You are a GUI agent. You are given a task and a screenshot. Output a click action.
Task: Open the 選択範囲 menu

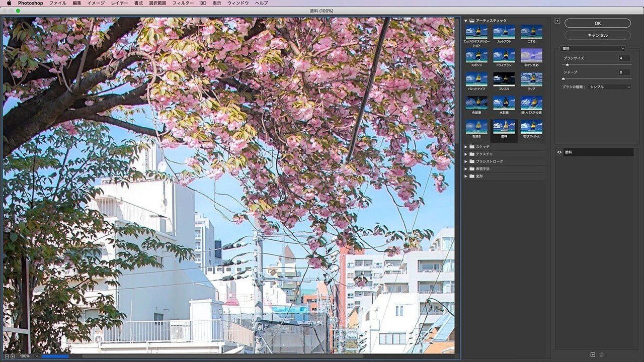tap(157, 3)
